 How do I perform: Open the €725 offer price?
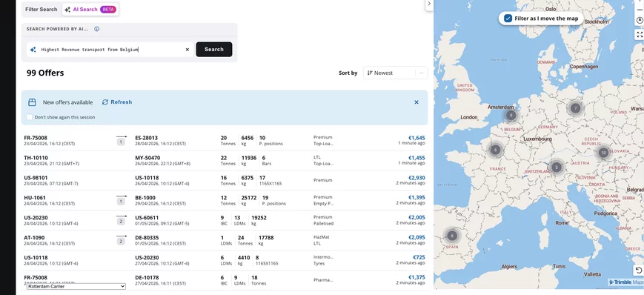(419, 258)
